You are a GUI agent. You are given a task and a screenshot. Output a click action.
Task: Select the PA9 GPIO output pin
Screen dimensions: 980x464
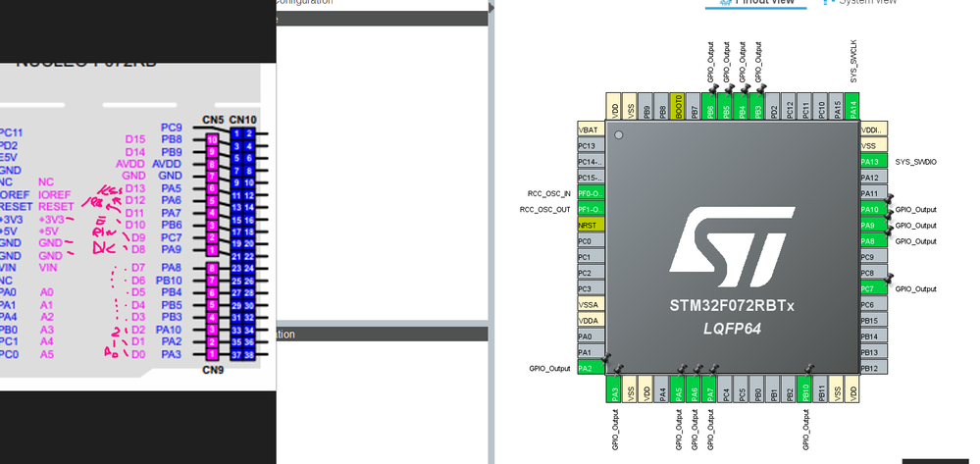point(874,225)
